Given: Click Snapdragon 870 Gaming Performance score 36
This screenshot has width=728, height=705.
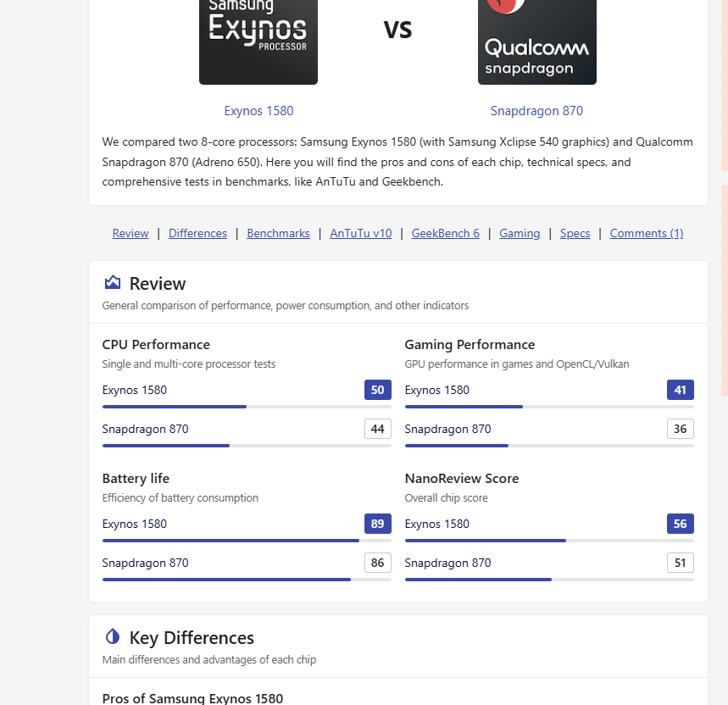Looking at the screenshot, I should 681,429.
